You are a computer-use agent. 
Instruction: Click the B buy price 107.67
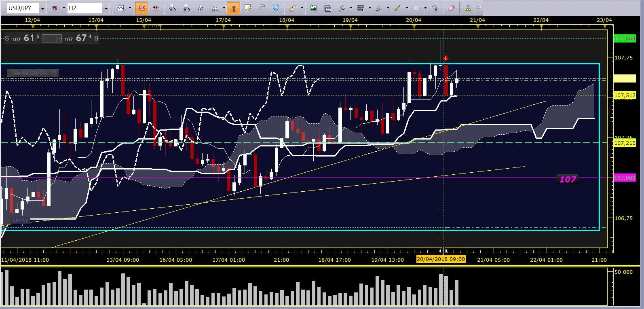[x=81, y=38]
